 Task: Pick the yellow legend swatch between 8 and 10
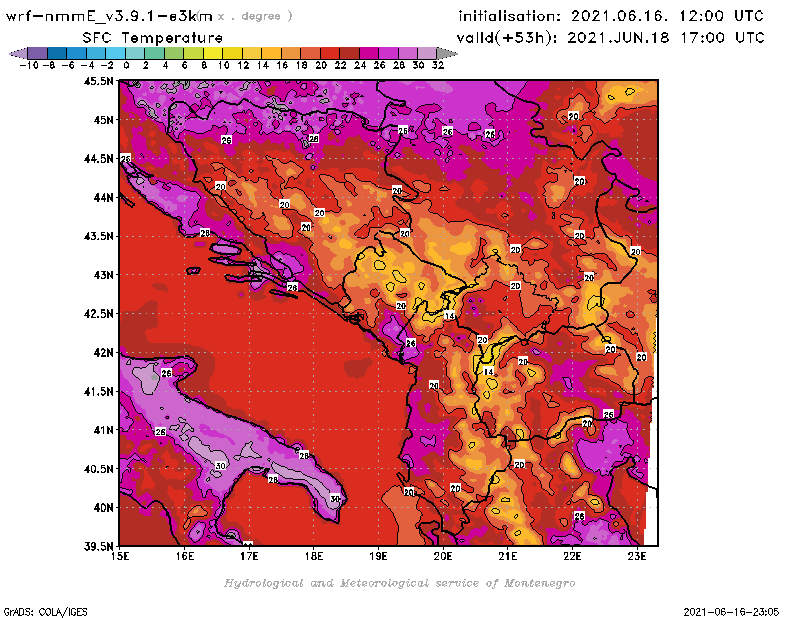[x=213, y=53]
